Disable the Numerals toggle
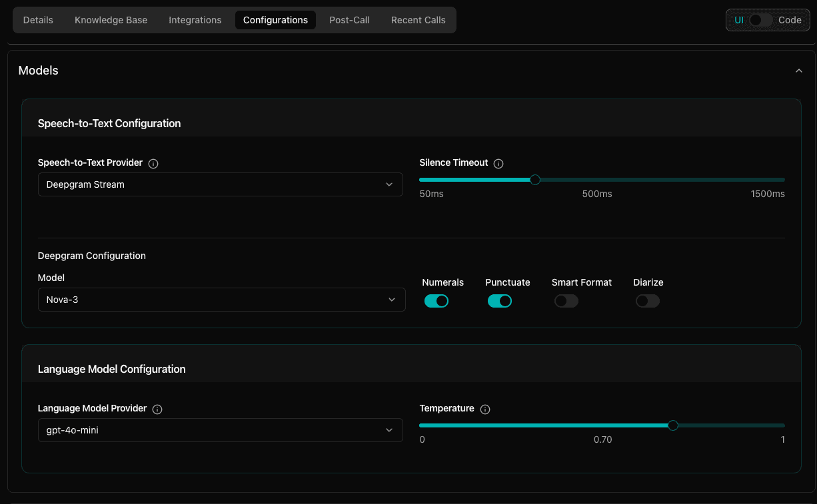This screenshot has height=504, width=817. tap(436, 301)
